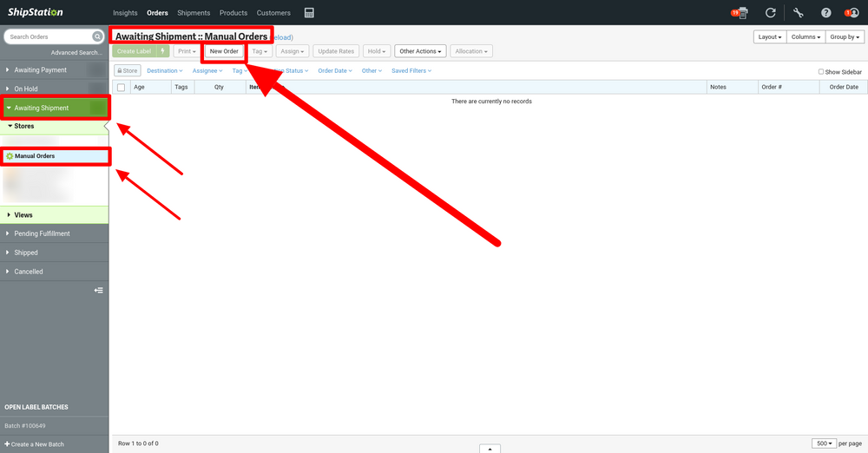
Task: Click in the Search Orders field
Action: [49, 36]
